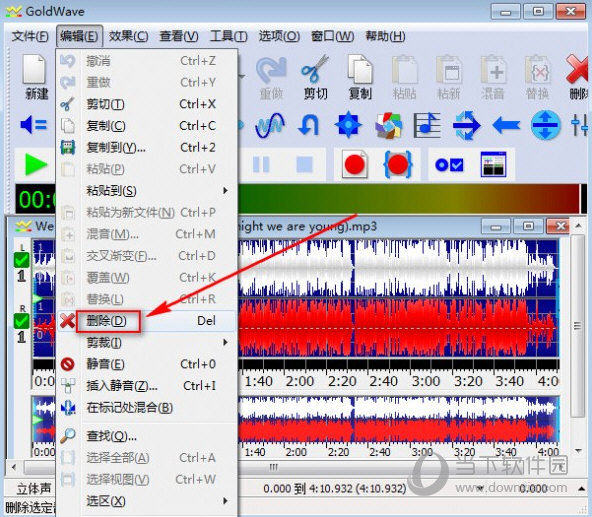Click the 粘新 (Paste New) toolbar icon
This screenshot has width=592, height=517.
pyautogui.click(x=449, y=77)
